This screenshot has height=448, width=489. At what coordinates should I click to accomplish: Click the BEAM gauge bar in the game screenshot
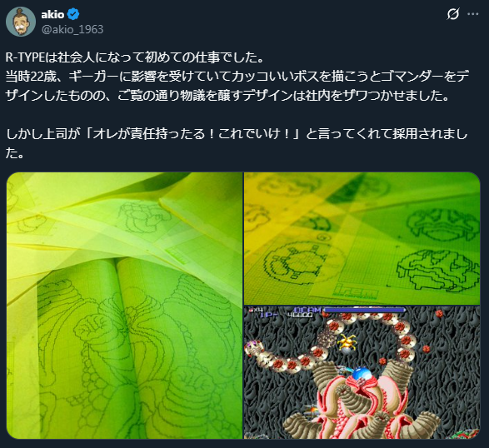364,310
